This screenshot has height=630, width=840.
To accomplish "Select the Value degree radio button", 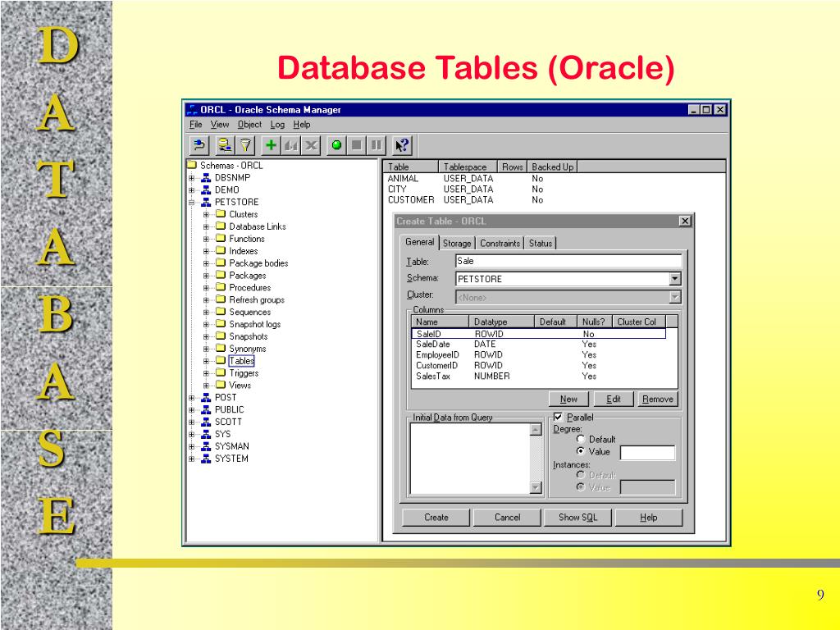I will [581, 451].
